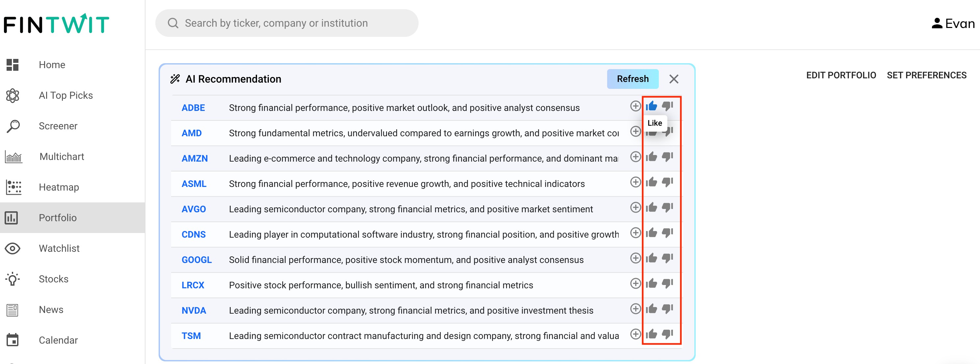Viewport: 980px width, 364px height.
Task: Like the LRCX recommendation
Action: (651, 283)
